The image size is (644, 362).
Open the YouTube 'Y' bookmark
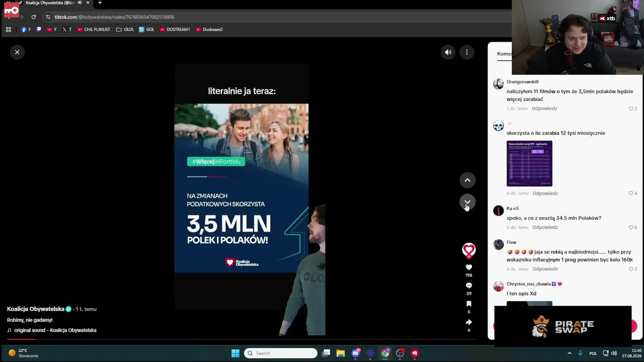pos(51,30)
